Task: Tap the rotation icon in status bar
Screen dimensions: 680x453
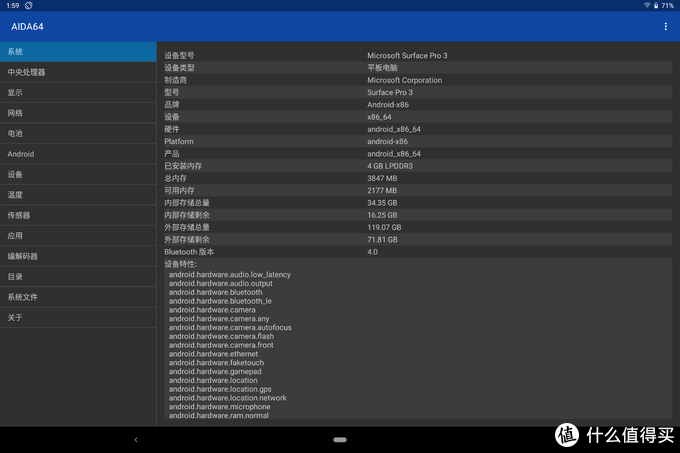Action: pos(29,5)
